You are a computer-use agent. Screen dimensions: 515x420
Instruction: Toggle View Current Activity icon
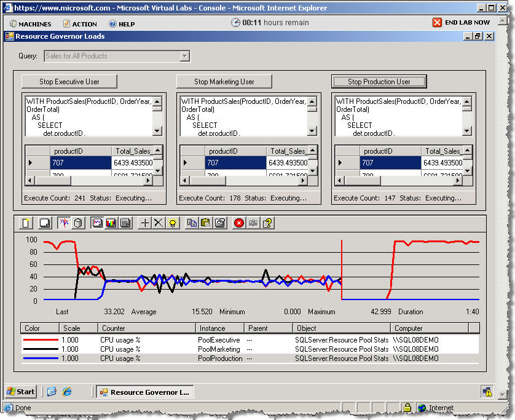pos(64,223)
